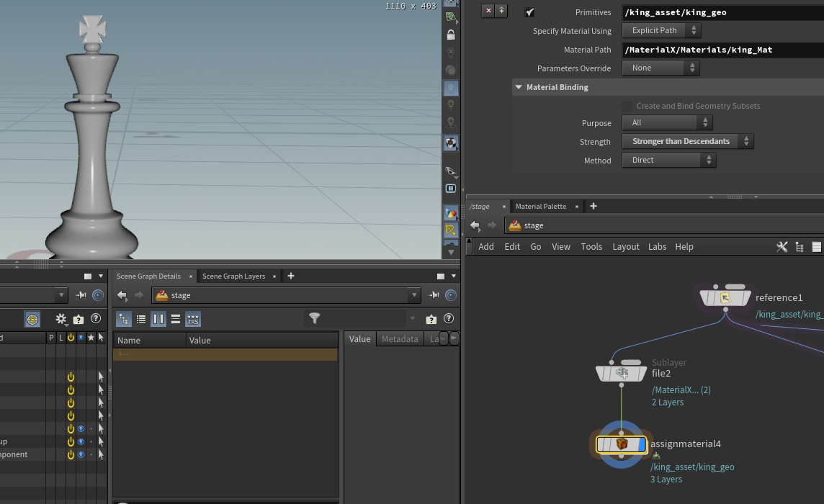Click the geometry shapes display icon

tap(451, 213)
